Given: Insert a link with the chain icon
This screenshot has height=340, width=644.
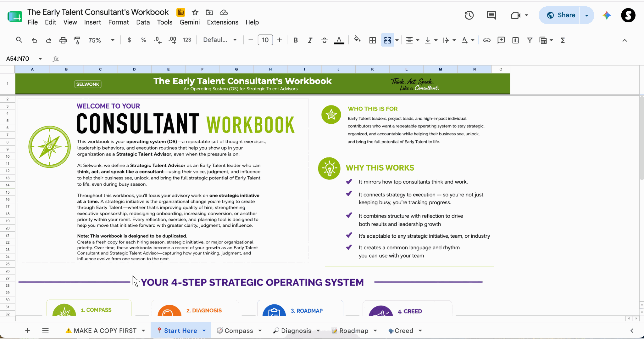Looking at the screenshot, I should [487, 40].
